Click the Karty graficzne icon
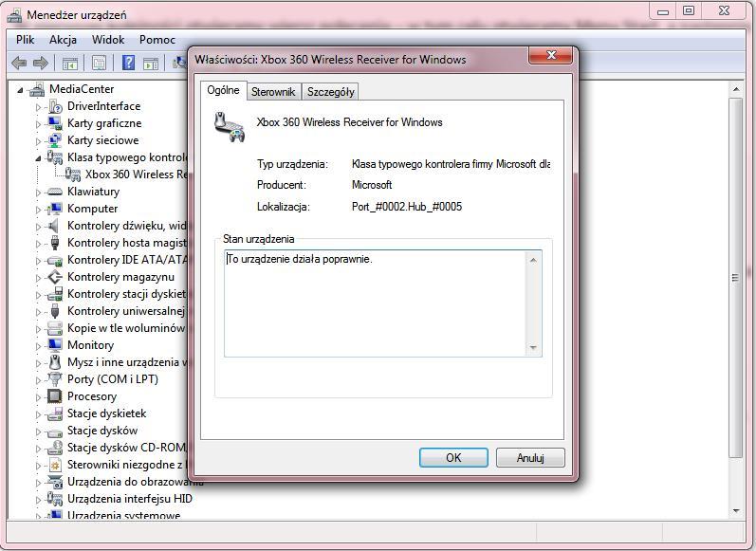The width and height of the screenshot is (756, 551). pyautogui.click(x=55, y=123)
